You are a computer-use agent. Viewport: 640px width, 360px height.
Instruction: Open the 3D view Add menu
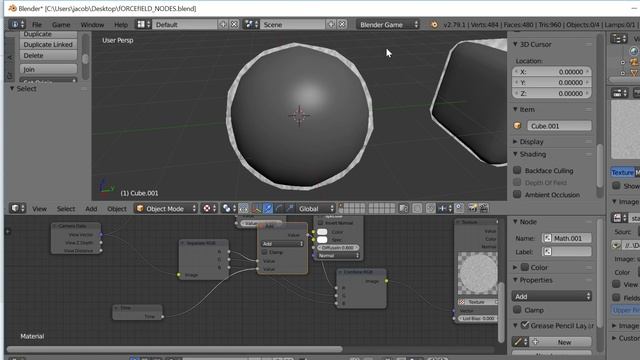[x=91, y=209]
